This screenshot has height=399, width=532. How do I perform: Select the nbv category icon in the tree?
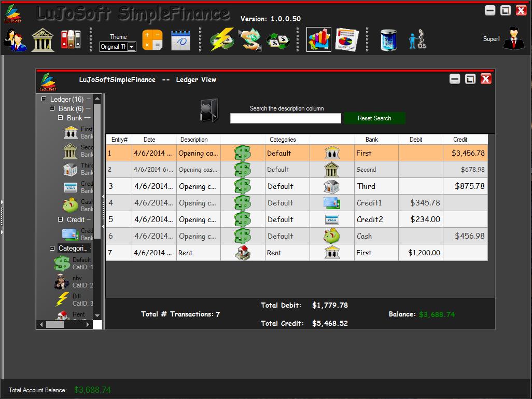[62, 281]
